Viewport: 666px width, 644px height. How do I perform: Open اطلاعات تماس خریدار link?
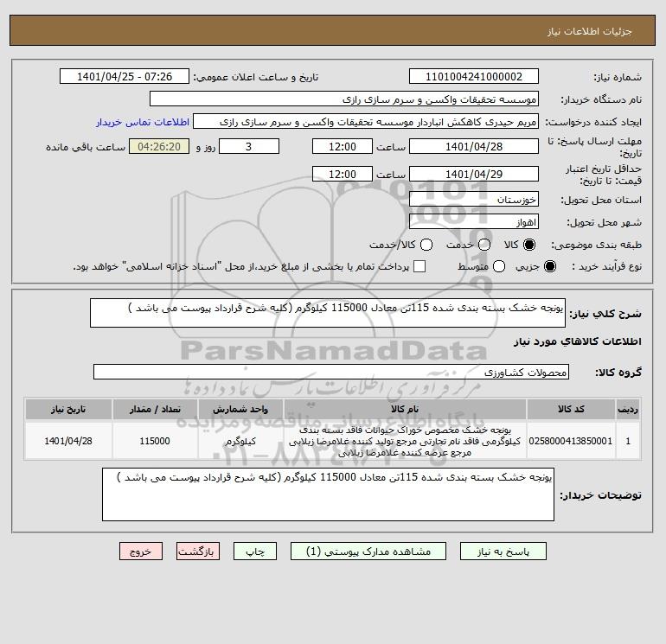[143, 122]
